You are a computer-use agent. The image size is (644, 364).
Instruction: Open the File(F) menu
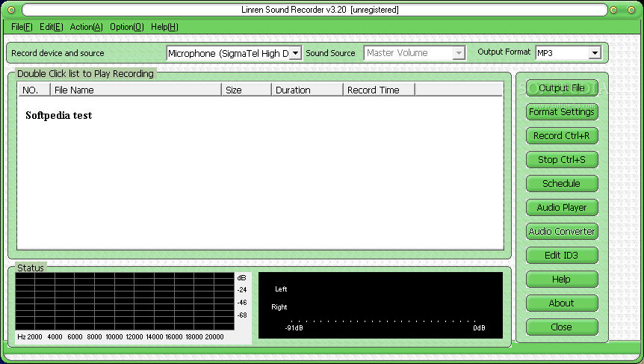(22, 27)
